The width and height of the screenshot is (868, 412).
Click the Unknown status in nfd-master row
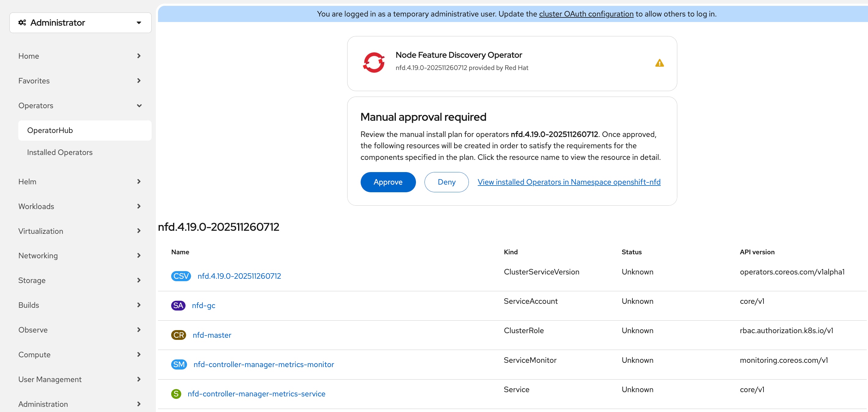[x=638, y=330]
